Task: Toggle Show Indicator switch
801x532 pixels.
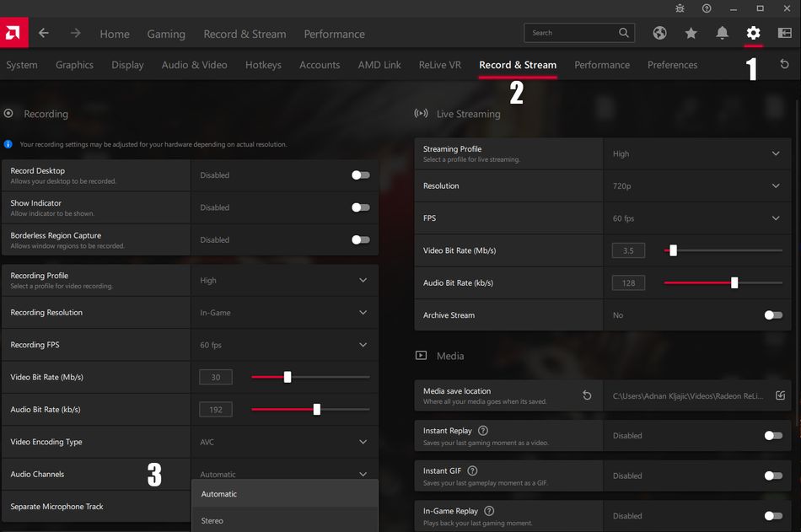Action: 360,207
